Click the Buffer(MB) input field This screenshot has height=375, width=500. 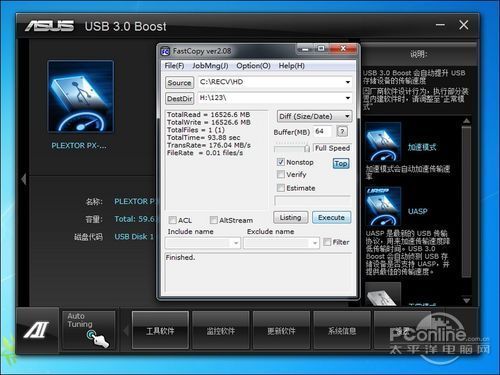(322, 131)
